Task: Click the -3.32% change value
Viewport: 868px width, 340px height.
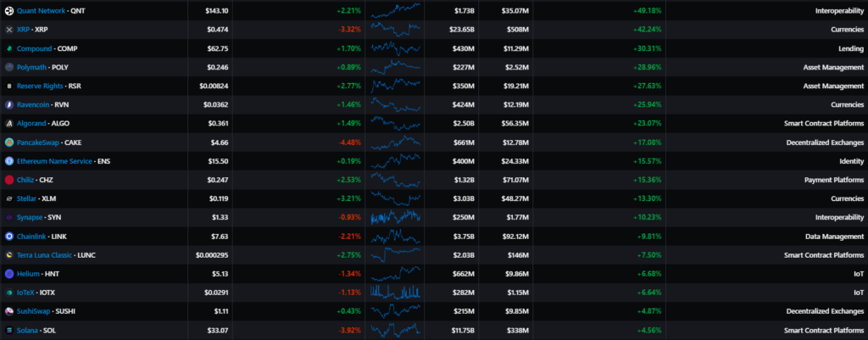Action: coord(349,30)
